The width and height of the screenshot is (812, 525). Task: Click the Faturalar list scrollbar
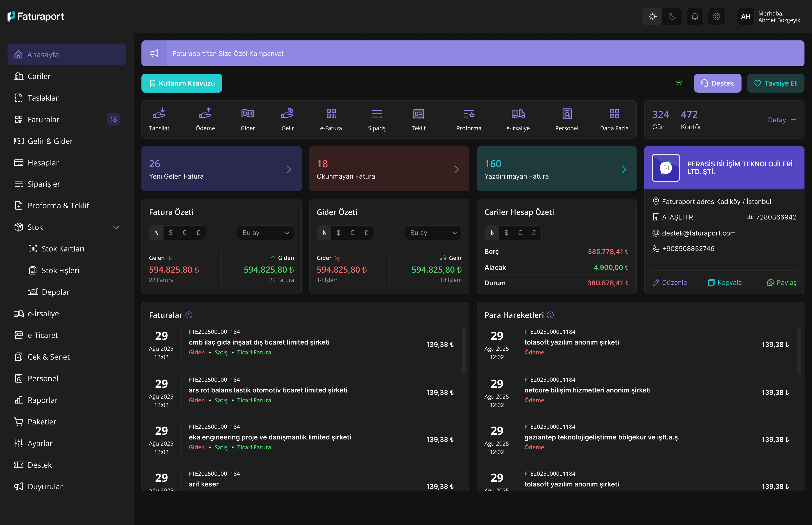pyautogui.click(x=463, y=351)
